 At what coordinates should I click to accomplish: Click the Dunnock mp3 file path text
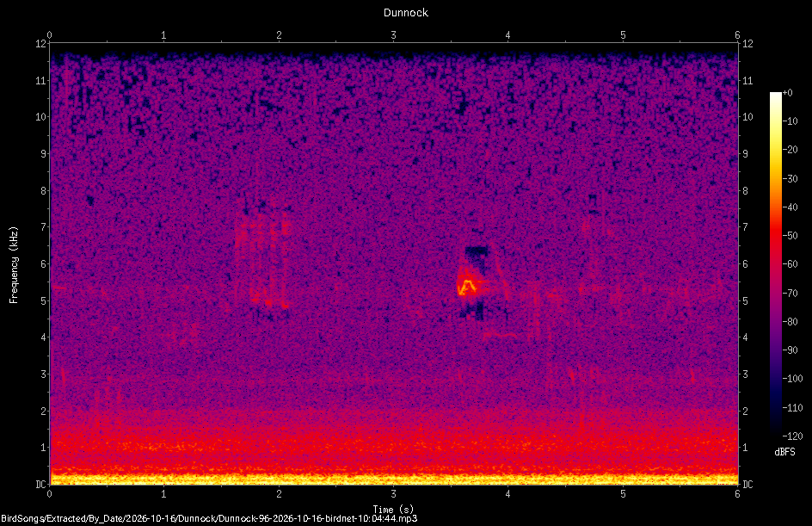point(209,518)
